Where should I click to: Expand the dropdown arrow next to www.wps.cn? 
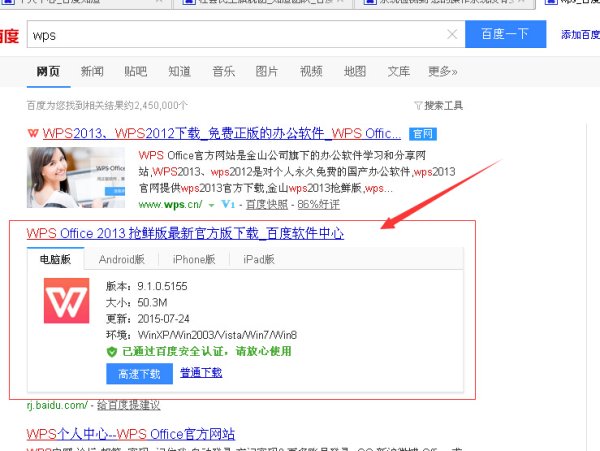coord(211,205)
